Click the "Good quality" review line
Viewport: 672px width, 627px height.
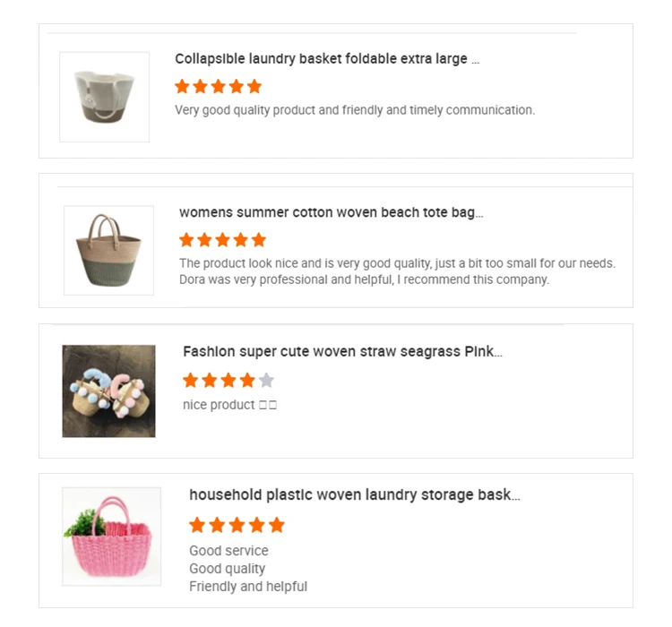pos(227,569)
